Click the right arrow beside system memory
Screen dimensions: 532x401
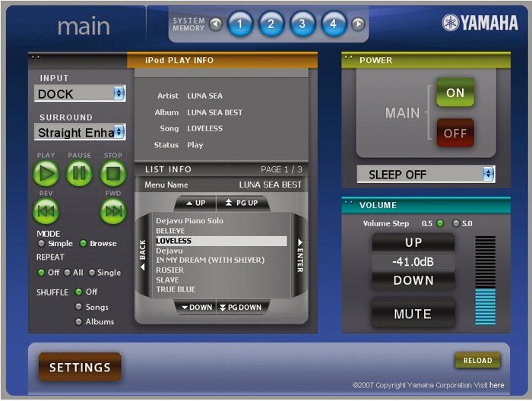click(358, 24)
